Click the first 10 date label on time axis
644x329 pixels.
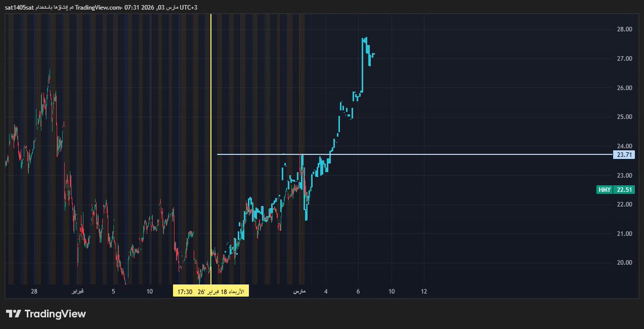[150, 291]
